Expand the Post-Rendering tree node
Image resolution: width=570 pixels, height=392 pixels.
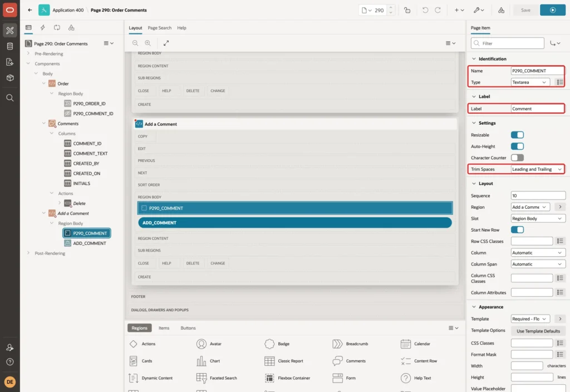click(28, 253)
